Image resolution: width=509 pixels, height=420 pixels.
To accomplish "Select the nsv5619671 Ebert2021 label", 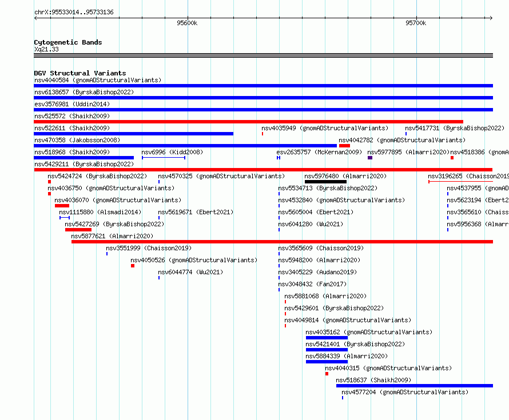I will 196,212.
